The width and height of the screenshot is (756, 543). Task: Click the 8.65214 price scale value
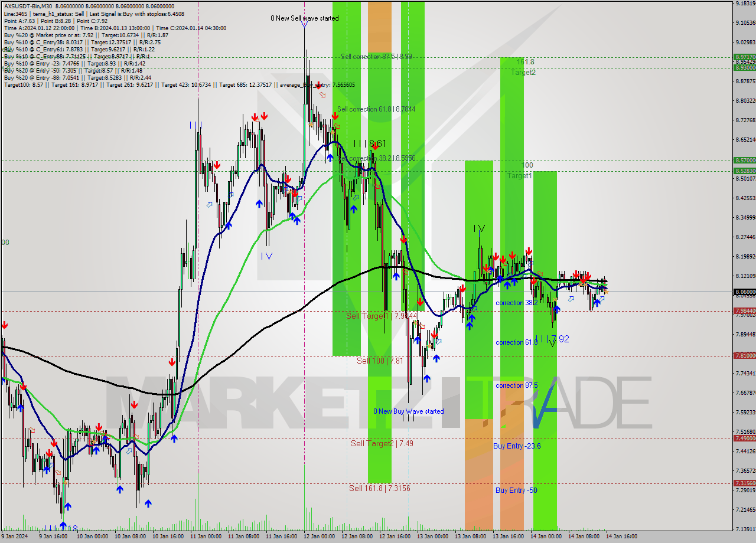(745, 139)
